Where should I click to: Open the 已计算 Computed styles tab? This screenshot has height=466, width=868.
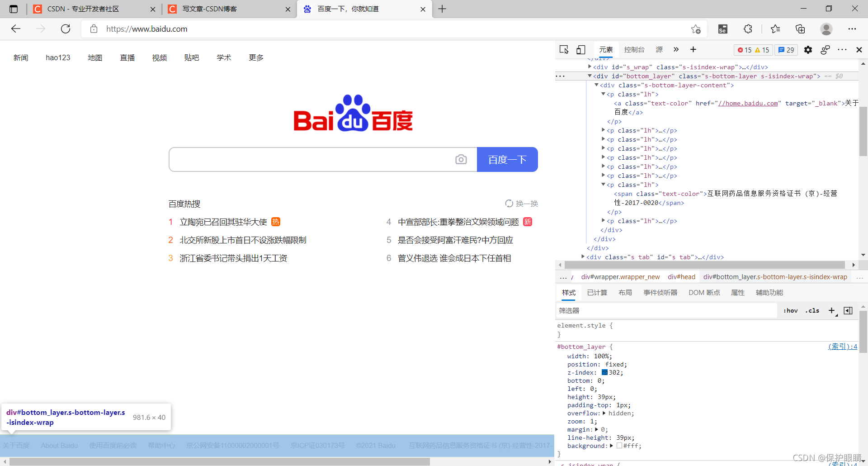click(x=597, y=293)
